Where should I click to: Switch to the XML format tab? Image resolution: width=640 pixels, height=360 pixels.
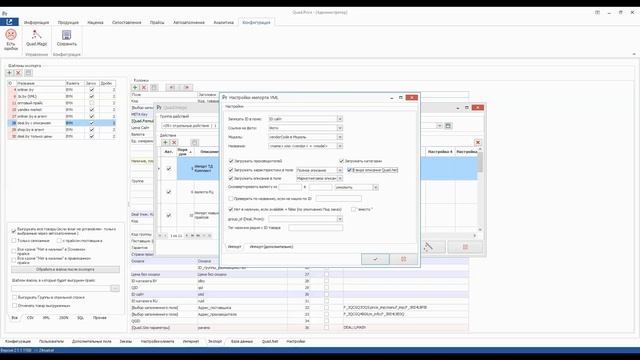click(46, 318)
